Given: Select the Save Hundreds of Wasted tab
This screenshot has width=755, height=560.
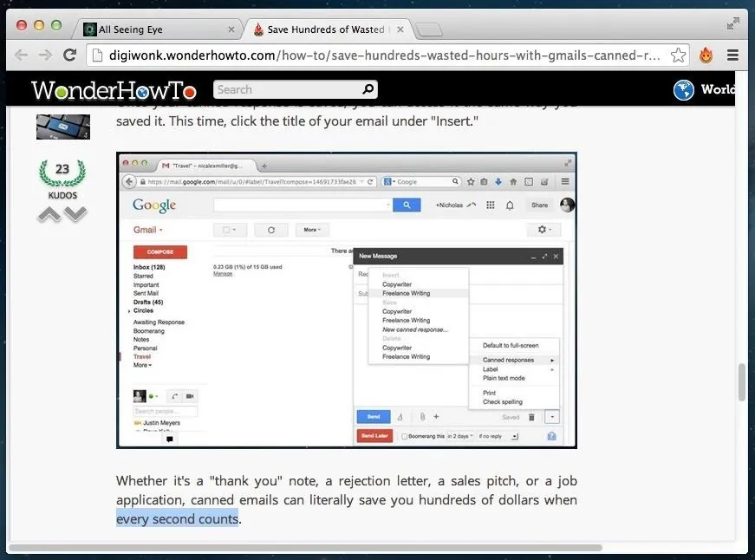Looking at the screenshot, I should [x=326, y=29].
